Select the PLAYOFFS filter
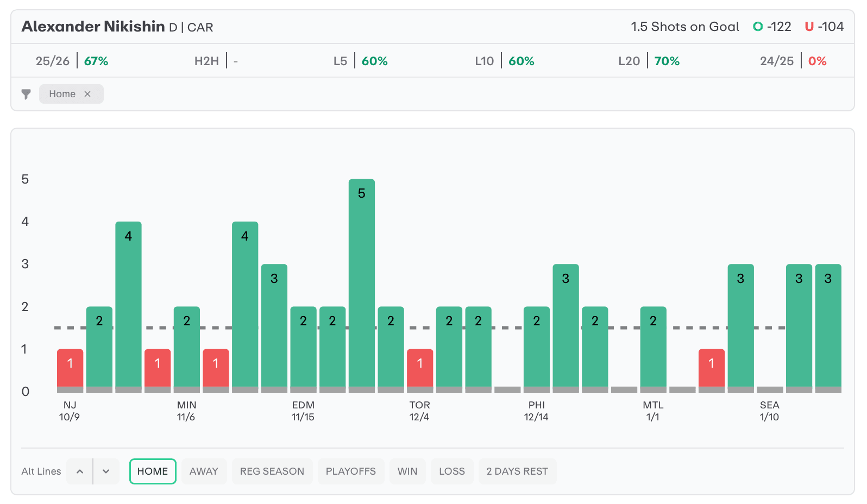Image resolution: width=867 pixels, height=504 pixels. 350,471
